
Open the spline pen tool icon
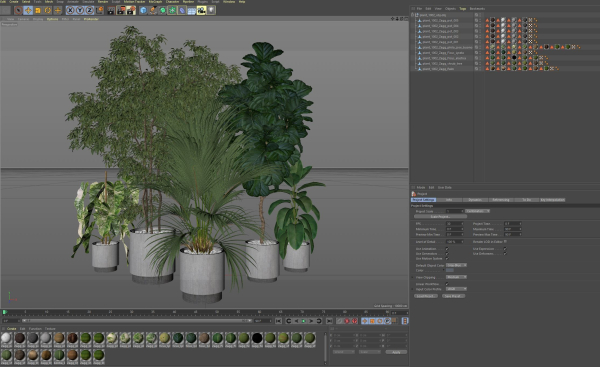pyautogui.click(x=153, y=10)
